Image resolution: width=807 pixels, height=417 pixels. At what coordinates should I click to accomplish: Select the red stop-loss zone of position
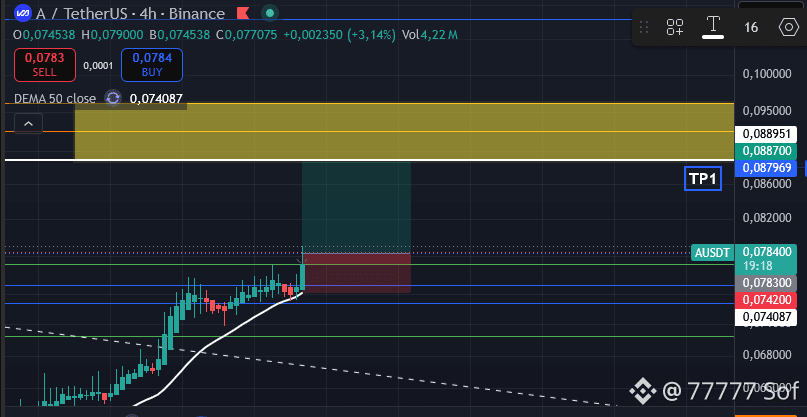tap(358, 273)
